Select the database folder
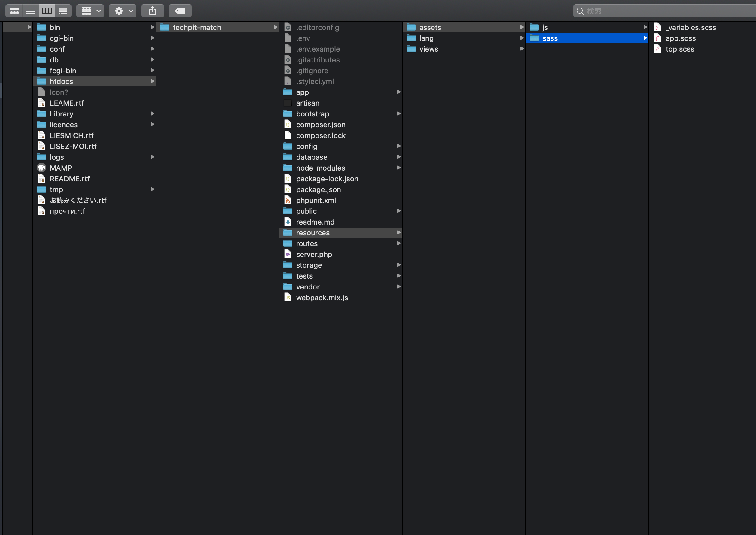This screenshot has height=535, width=756. click(x=340, y=157)
